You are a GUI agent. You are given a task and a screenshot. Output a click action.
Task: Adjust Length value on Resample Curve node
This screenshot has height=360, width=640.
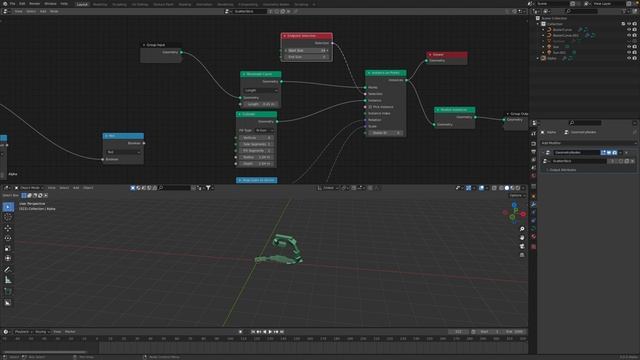point(261,104)
